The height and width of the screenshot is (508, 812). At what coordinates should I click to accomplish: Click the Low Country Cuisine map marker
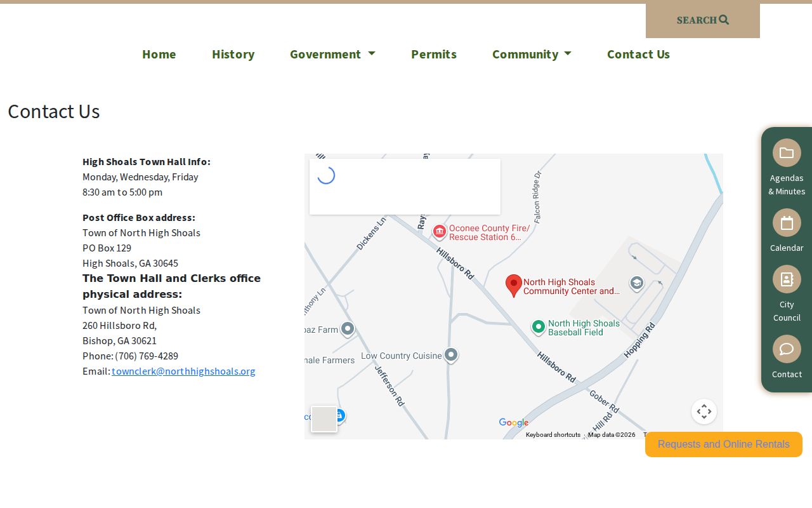451,355
